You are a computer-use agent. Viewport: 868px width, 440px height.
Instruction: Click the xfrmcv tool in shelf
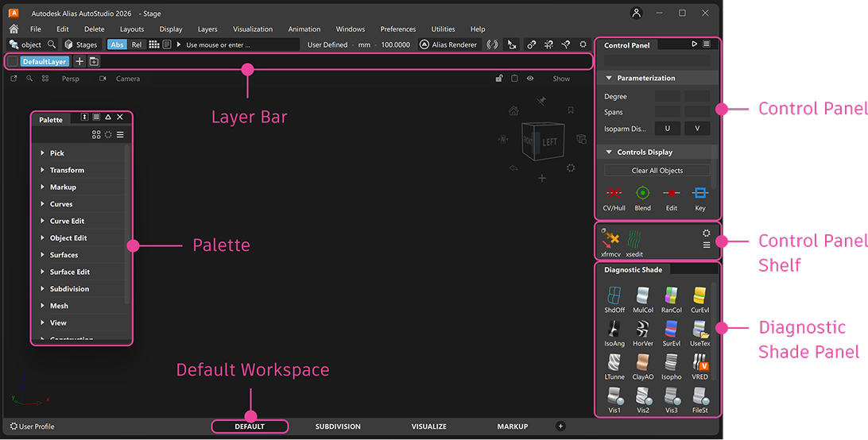pos(610,243)
